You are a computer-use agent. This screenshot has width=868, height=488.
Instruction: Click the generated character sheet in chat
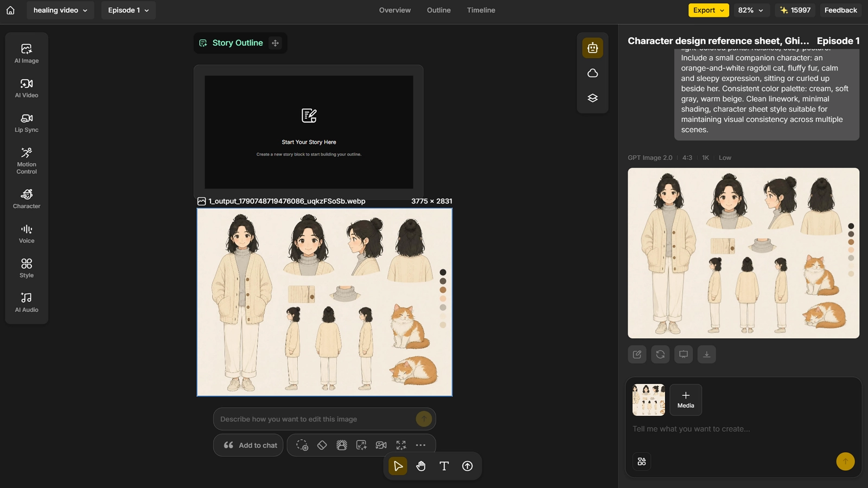743,253
